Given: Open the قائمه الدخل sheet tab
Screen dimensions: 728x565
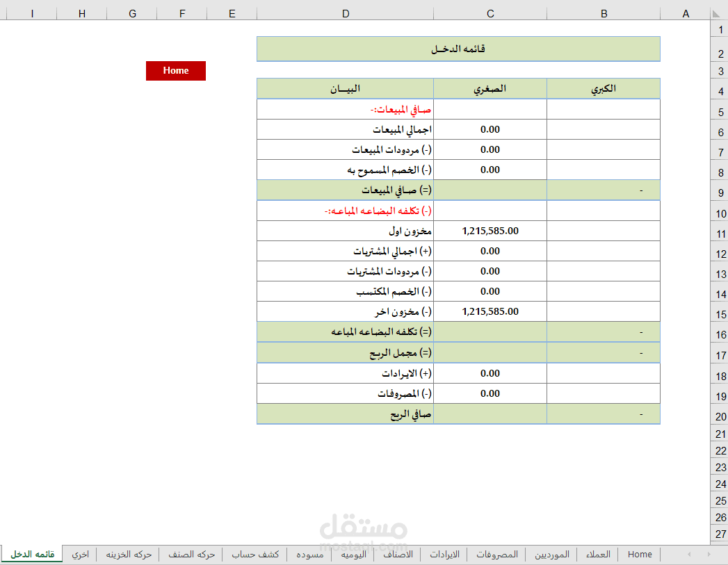Looking at the screenshot, I should pos(33,555).
